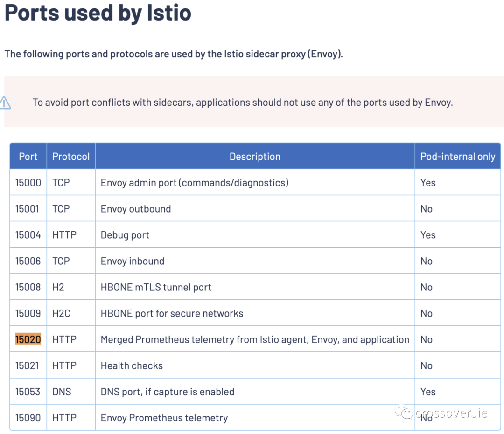Click the Envoy admin port description
This screenshot has width=504, height=434.
[195, 183]
